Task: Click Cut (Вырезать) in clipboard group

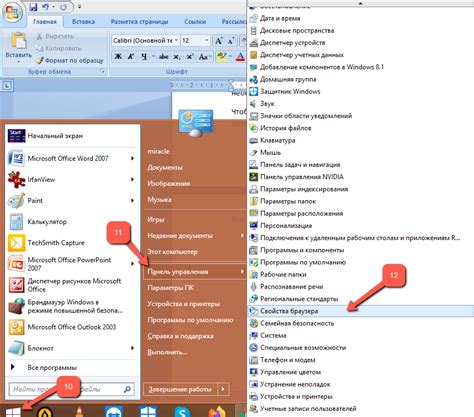Action: [x=55, y=36]
